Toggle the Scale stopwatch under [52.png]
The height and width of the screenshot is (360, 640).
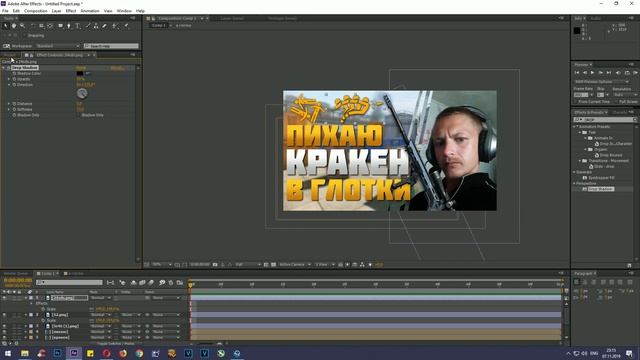pyautogui.click(x=43, y=321)
